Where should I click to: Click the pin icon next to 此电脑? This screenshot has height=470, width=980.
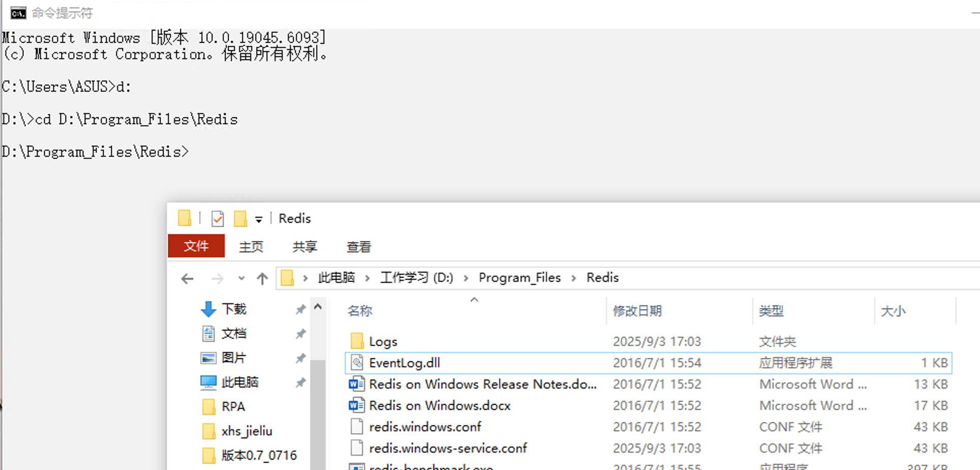[300, 383]
